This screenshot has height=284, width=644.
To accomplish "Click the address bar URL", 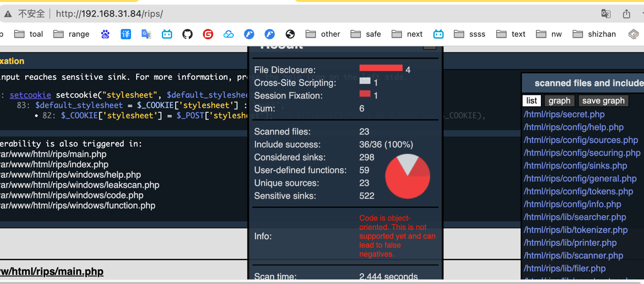I will pos(109,14).
